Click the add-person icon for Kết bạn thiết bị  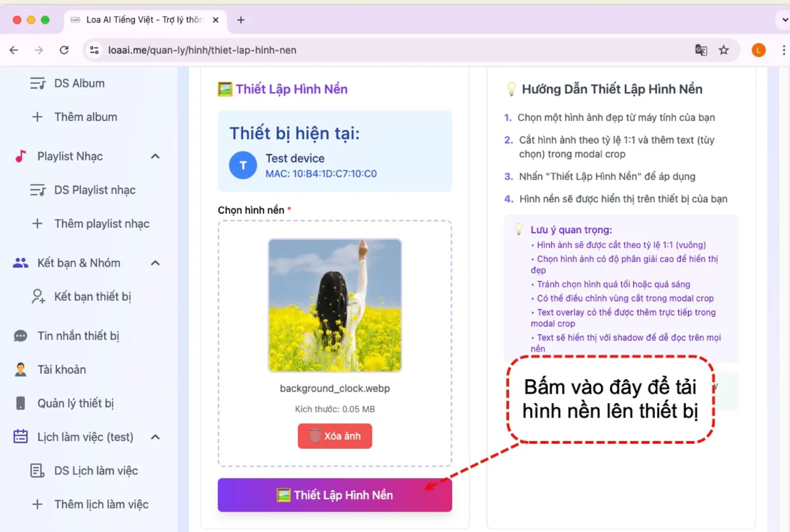pos(38,296)
